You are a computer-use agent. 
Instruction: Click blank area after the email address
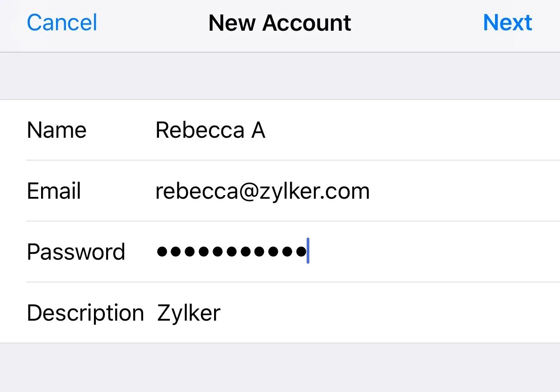point(465,191)
